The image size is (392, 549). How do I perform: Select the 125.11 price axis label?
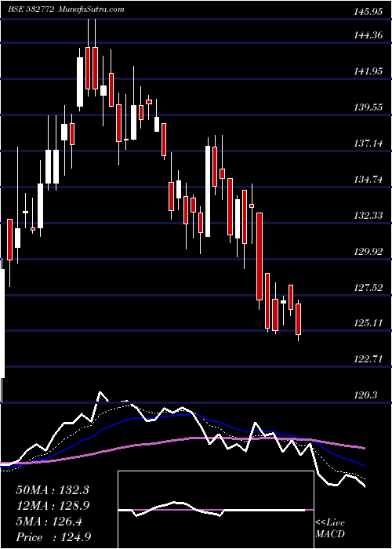point(367,323)
